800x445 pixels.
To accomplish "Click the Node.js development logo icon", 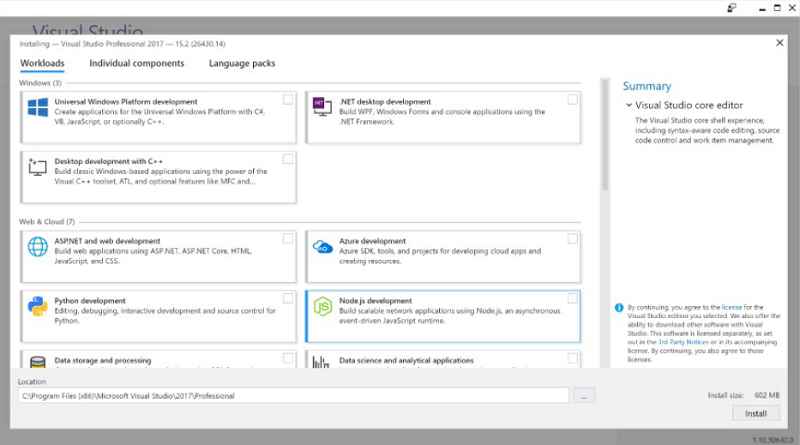I will click(x=322, y=306).
